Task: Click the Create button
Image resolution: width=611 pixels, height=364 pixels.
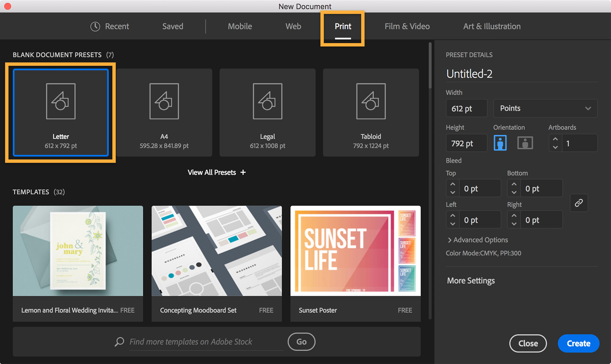Action: coord(578,343)
